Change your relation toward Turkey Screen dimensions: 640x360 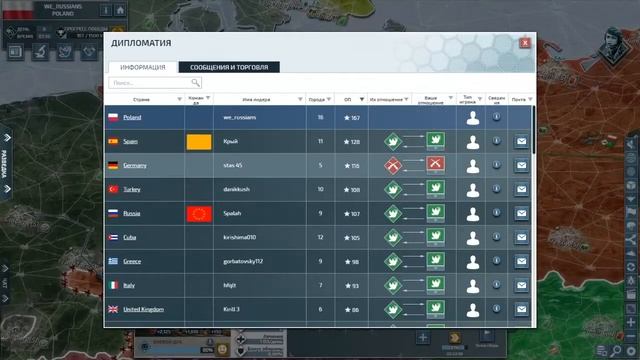click(x=436, y=189)
